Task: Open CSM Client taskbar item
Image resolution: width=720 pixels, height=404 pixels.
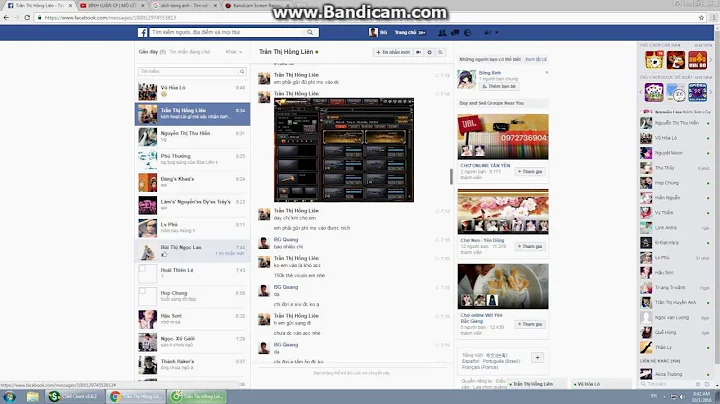Action: pos(75,397)
